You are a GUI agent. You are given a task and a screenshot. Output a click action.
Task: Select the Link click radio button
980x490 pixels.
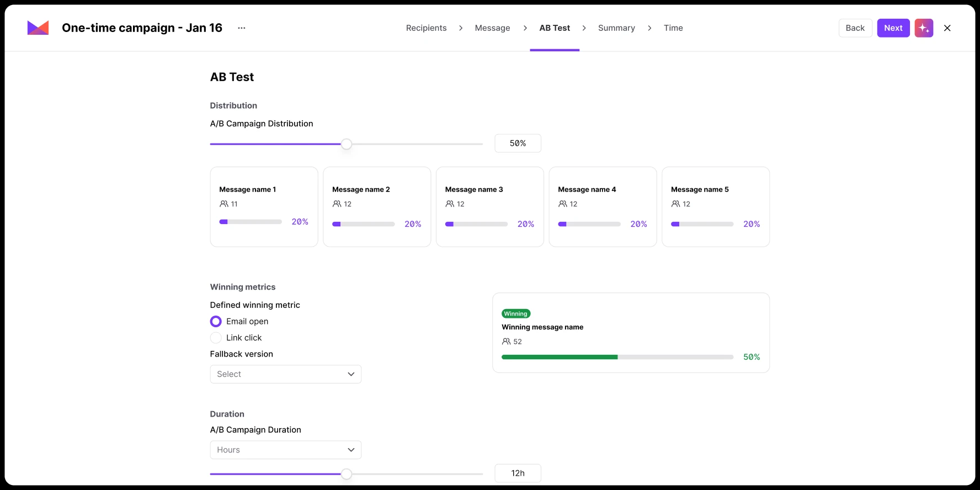click(x=216, y=338)
